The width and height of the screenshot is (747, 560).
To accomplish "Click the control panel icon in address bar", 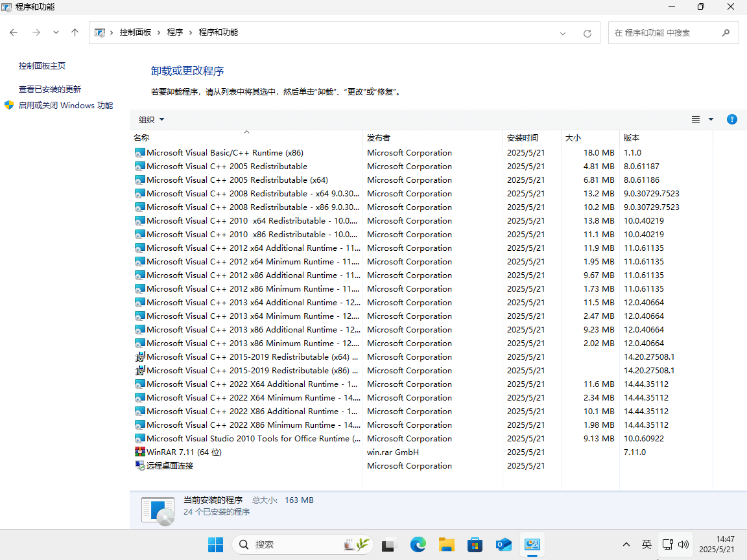I will coord(100,32).
